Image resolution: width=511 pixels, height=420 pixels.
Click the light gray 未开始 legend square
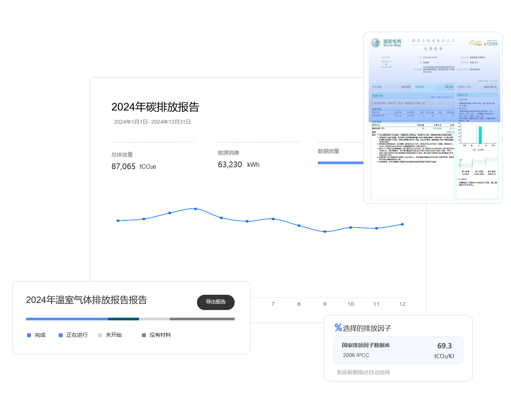(x=100, y=335)
